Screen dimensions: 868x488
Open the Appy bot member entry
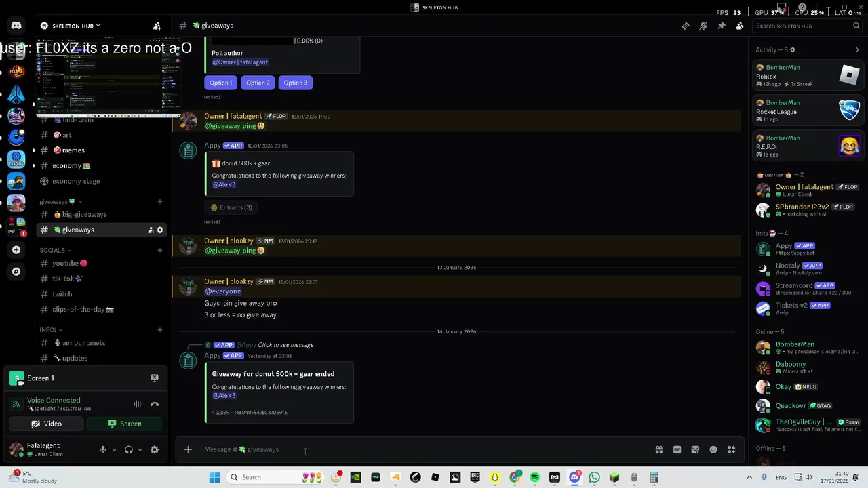(x=808, y=249)
